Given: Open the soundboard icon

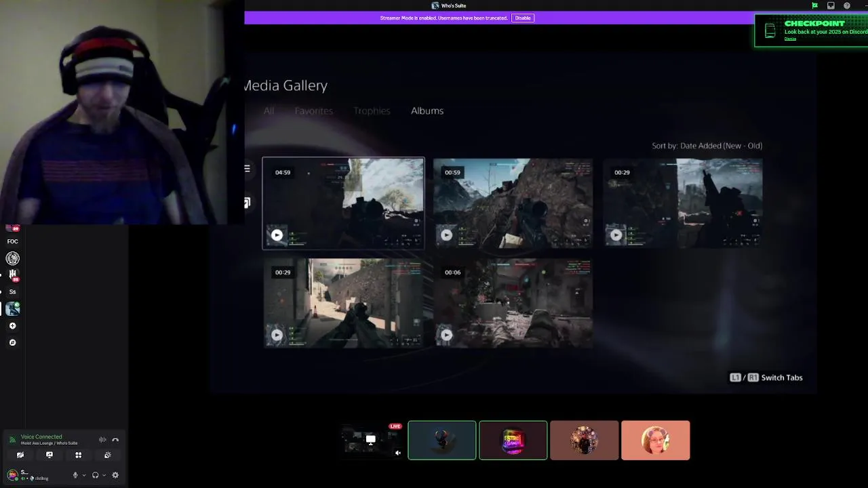Looking at the screenshot, I should (107, 455).
